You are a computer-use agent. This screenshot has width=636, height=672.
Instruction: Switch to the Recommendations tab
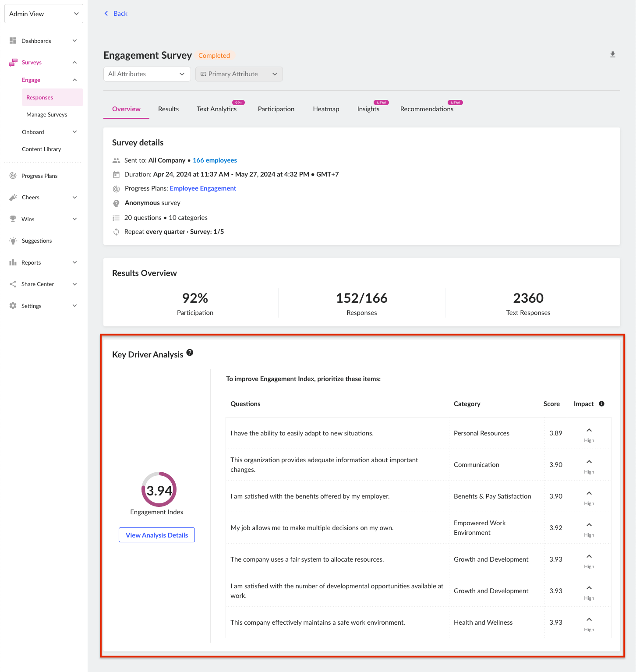[x=427, y=109]
